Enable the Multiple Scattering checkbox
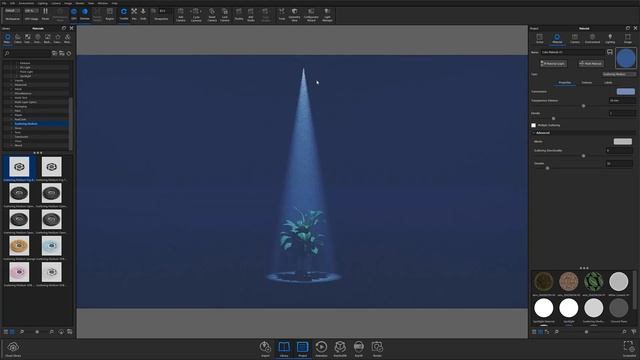 coord(533,125)
